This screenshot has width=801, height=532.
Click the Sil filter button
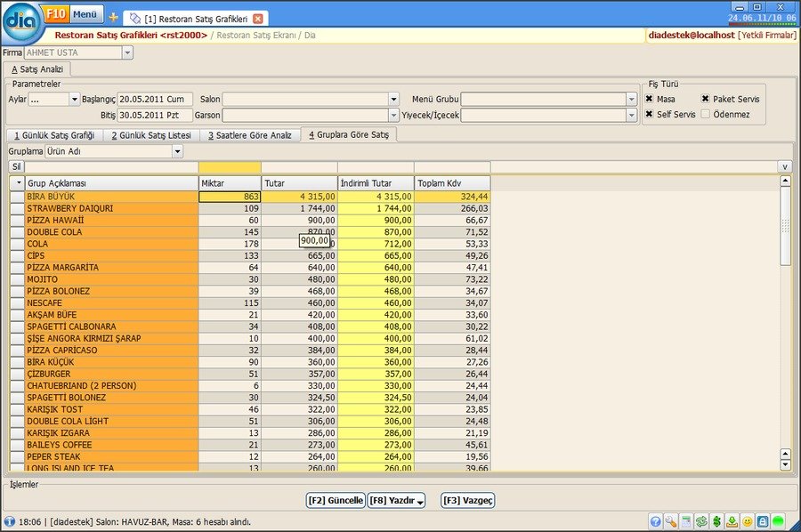[16, 166]
